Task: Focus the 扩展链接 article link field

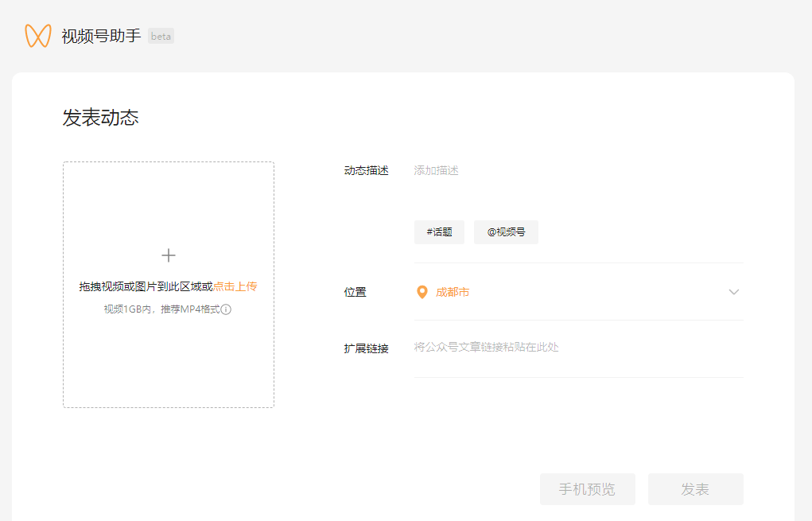Action: (578, 348)
